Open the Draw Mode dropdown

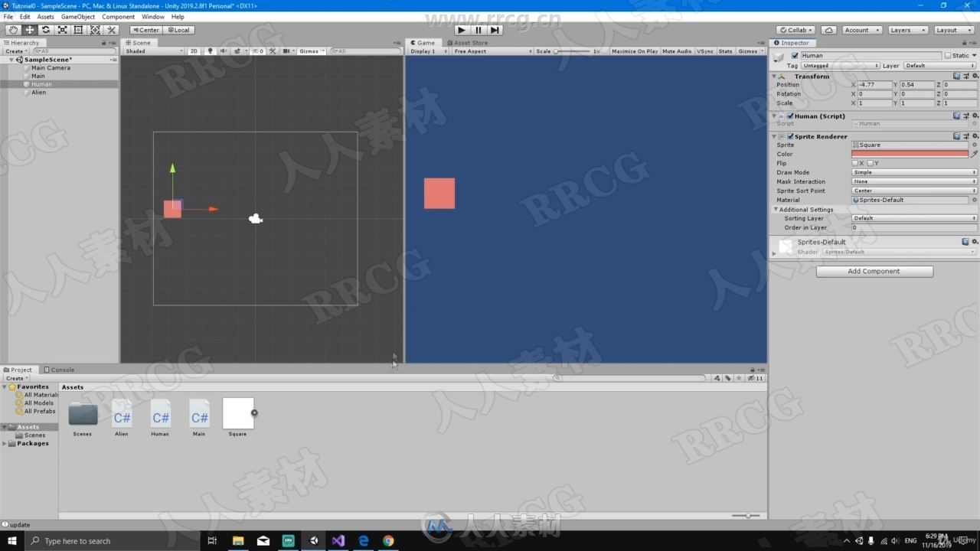pos(914,172)
